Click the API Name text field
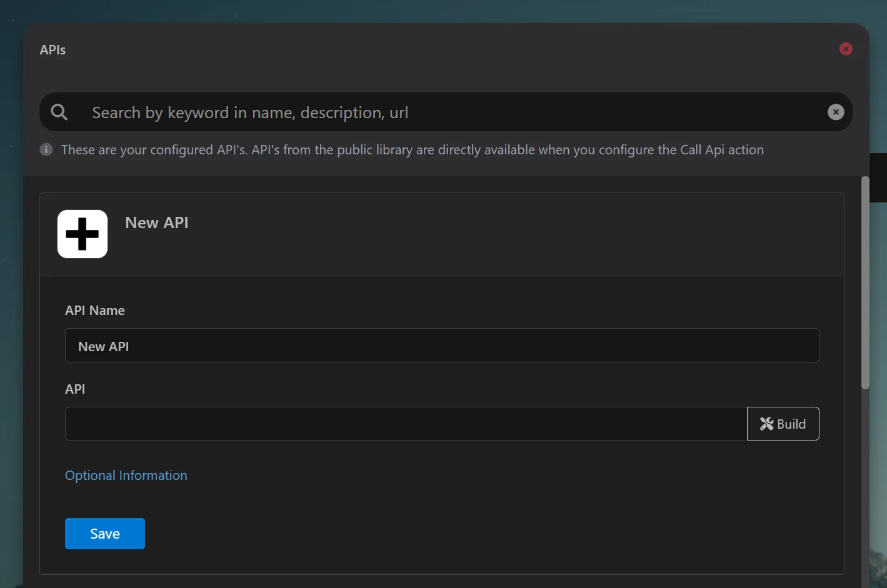The height and width of the screenshot is (588, 887). (x=442, y=346)
